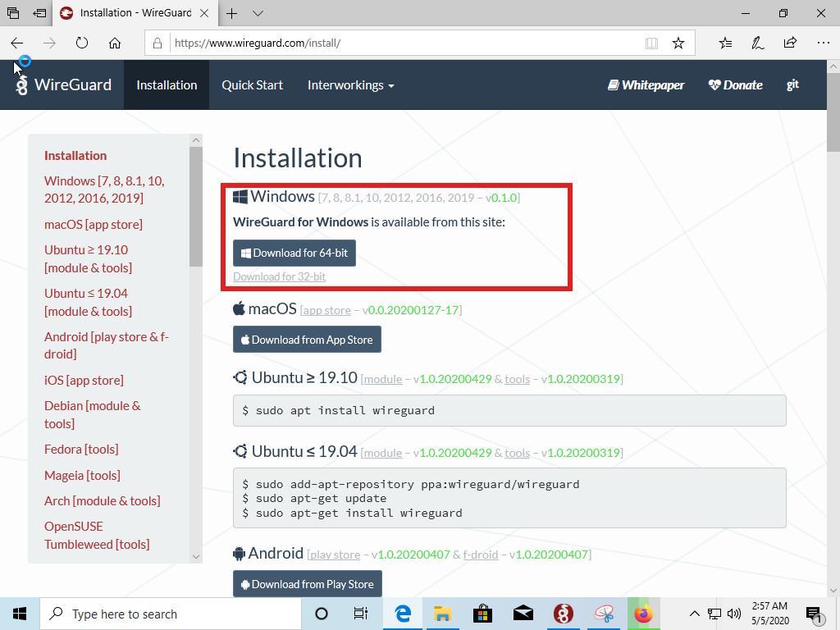Screen dimensions: 840x630
Task: Click Download from Play Store button
Action: pyautogui.click(x=308, y=583)
